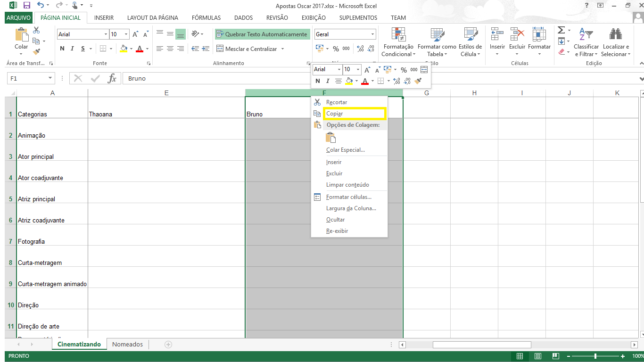The width and height of the screenshot is (644, 362).
Task: Decrease decimal places in the ribbon number group
Action: 371,49
